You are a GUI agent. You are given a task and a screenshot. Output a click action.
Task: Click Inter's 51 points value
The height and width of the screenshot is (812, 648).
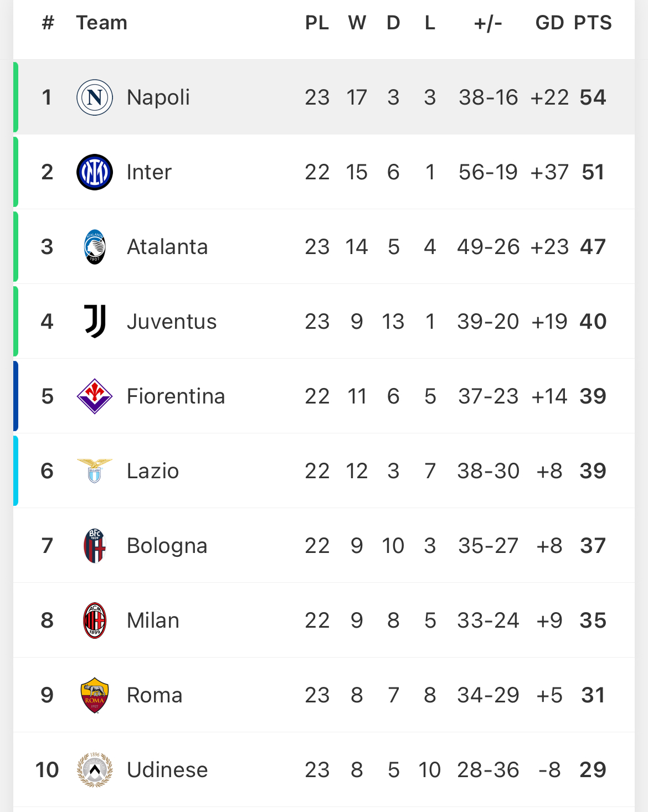tap(593, 172)
